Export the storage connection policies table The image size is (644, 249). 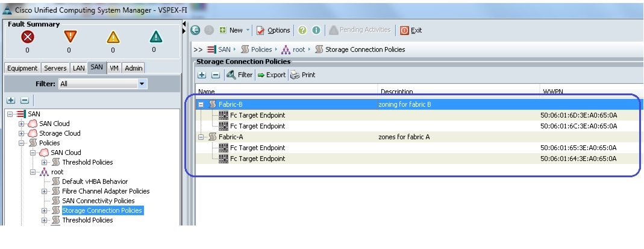(272, 75)
